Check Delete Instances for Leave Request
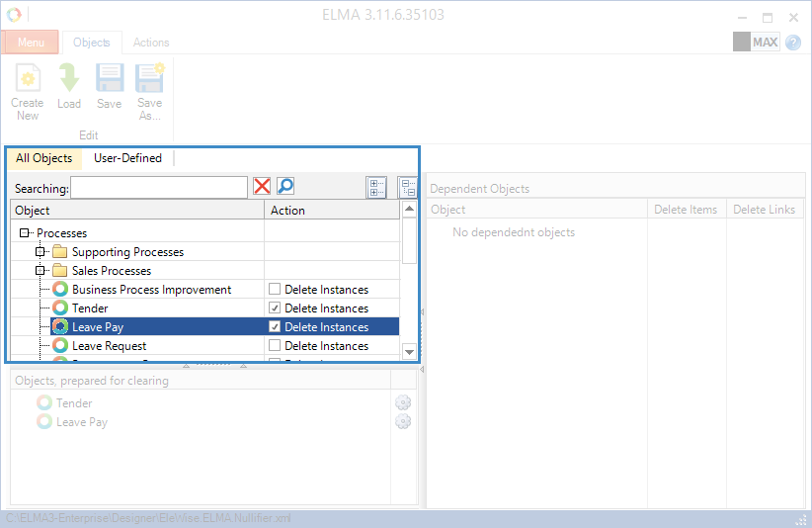This screenshot has height=528, width=812. 275,346
